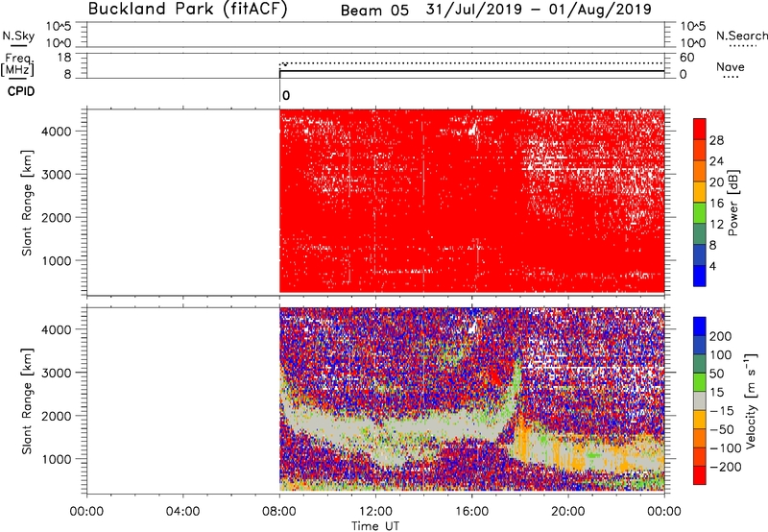Image resolution: width=768 pixels, height=532 pixels.
Task: Click the -100 label on velocity colorbar
Action: click(726, 448)
